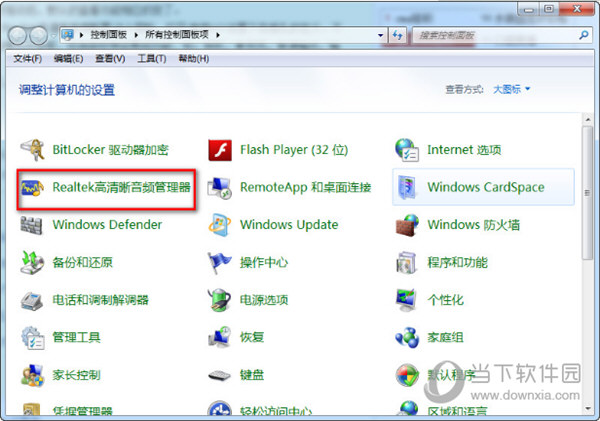Image resolution: width=600 pixels, height=421 pixels.
Task: Click the 备份和还原 link text
Action: (x=83, y=263)
